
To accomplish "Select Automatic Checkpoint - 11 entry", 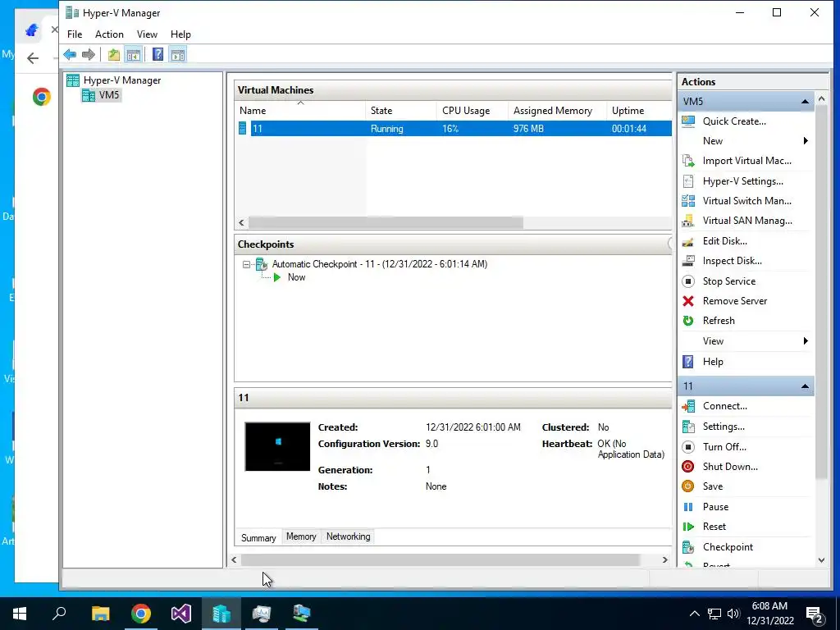I will click(x=379, y=264).
